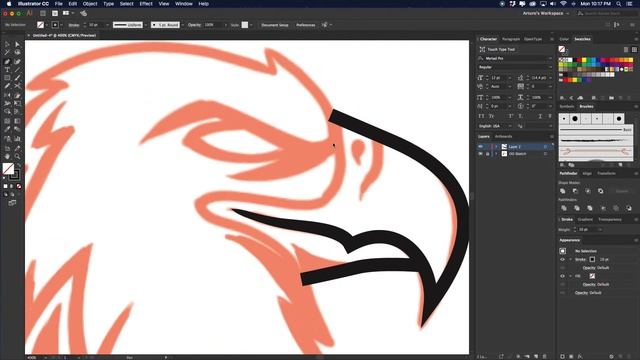640x360 pixels.
Task: Select the Zoom tool
Action: point(17,156)
